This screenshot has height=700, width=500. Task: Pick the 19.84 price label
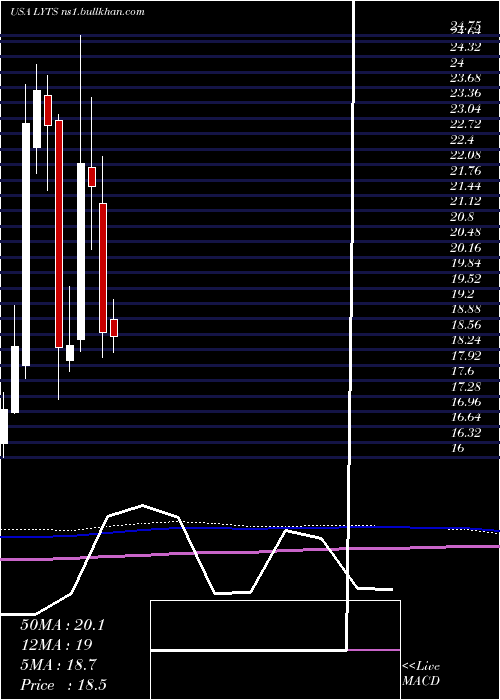pyautogui.click(x=466, y=263)
